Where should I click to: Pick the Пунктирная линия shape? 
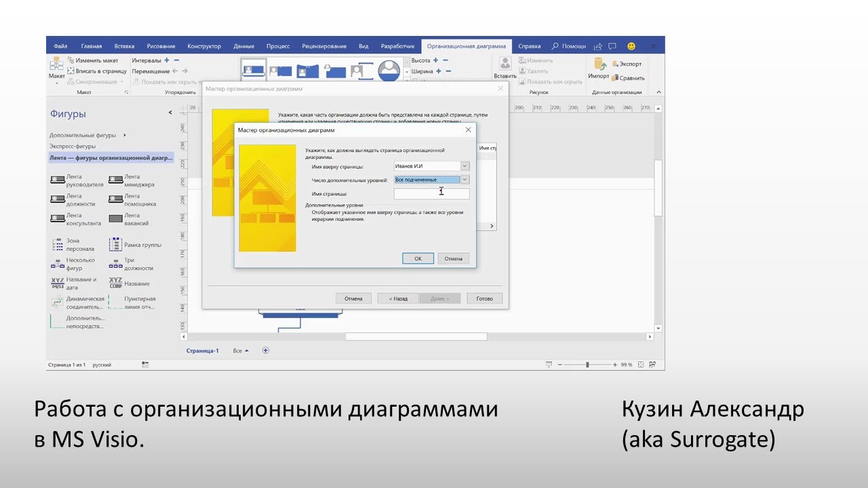(x=132, y=303)
